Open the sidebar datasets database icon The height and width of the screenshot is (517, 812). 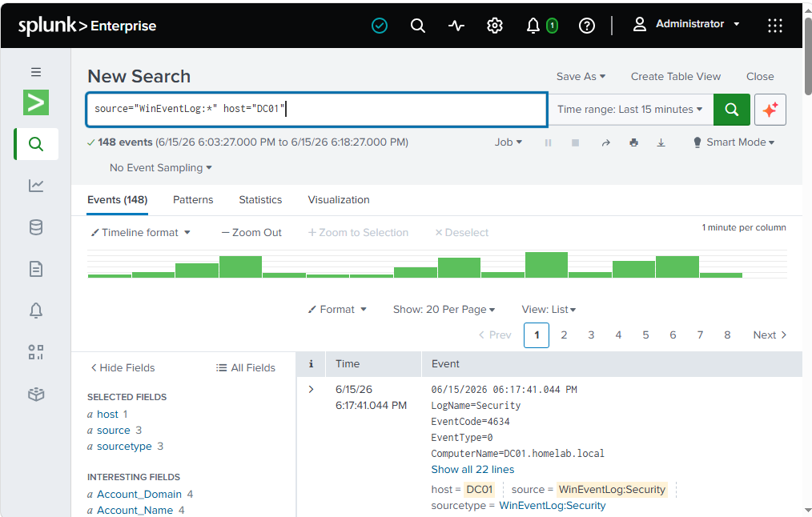[36, 226]
